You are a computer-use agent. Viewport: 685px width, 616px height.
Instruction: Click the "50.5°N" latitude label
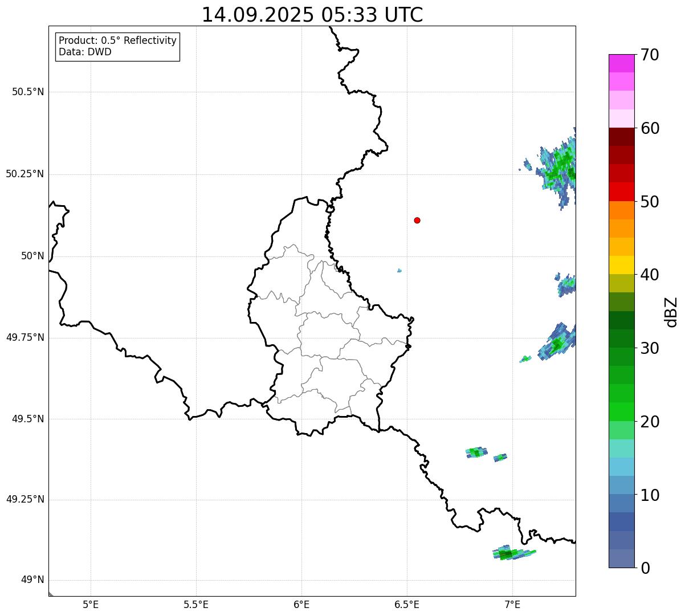[x=28, y=92]
